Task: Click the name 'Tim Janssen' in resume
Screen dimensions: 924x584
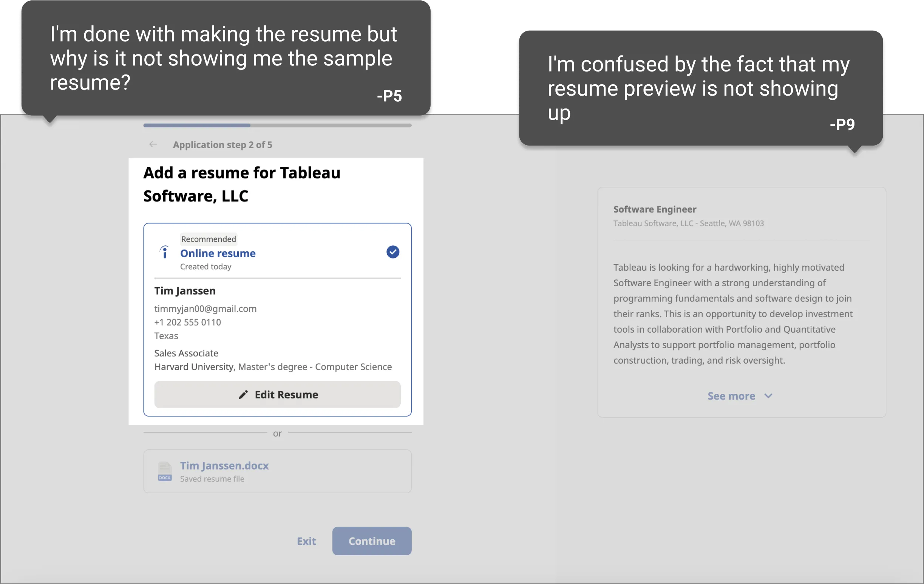Action: point(185,291)
